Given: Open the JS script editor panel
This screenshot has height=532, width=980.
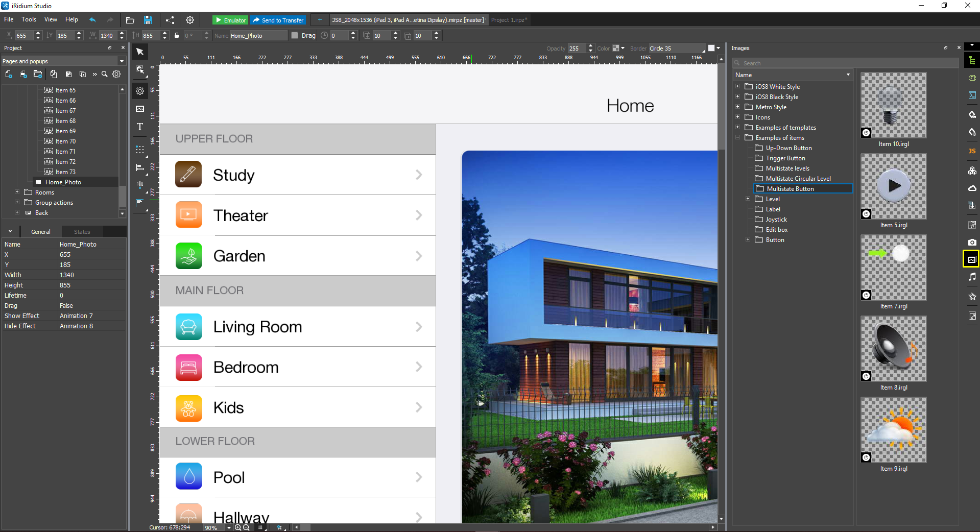Looking at the screenshot, I should [x=972, y=151].
